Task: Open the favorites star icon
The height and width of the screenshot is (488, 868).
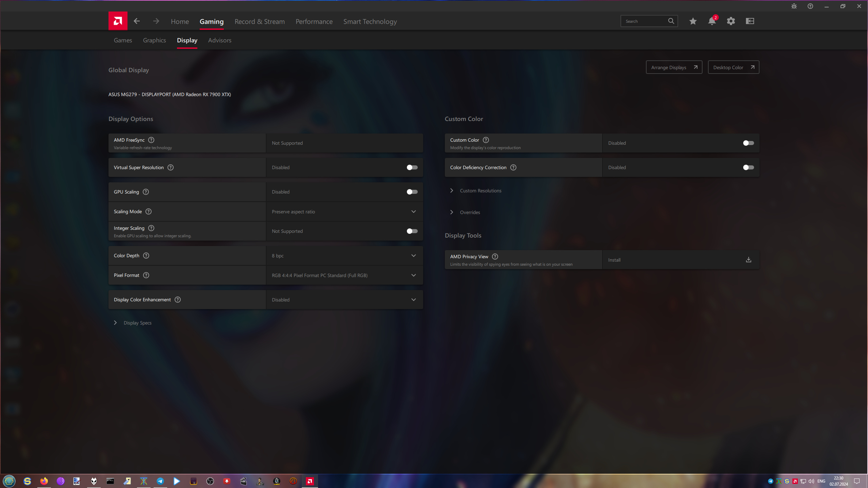Action: [693, 21]
